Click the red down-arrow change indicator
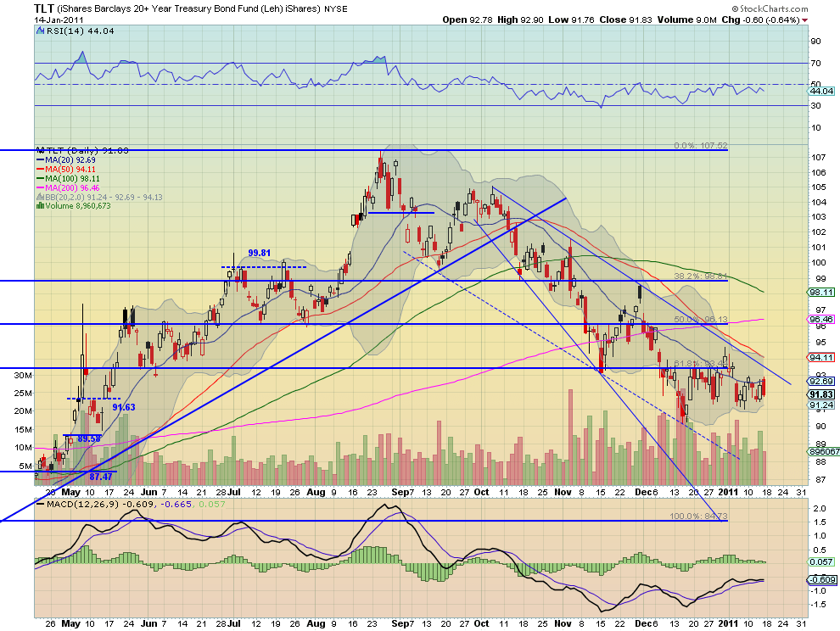This screenshot has height=631, width=840. pyautogui.click(x=805, y=20)
